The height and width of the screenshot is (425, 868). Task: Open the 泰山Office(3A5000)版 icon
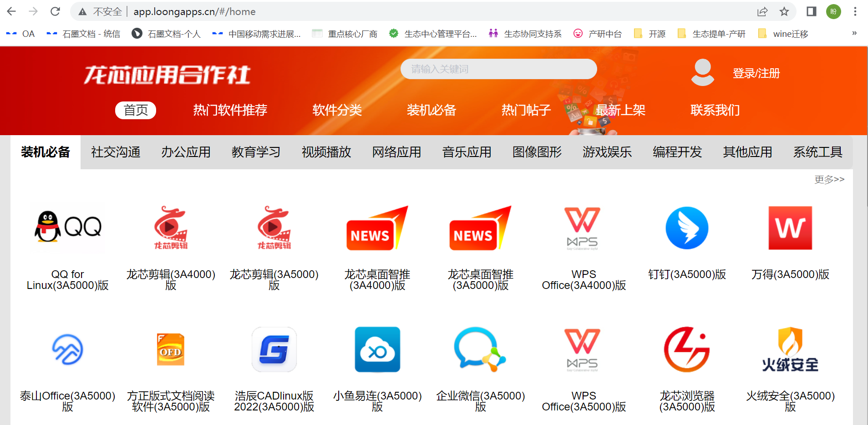(x=68, y=349)
